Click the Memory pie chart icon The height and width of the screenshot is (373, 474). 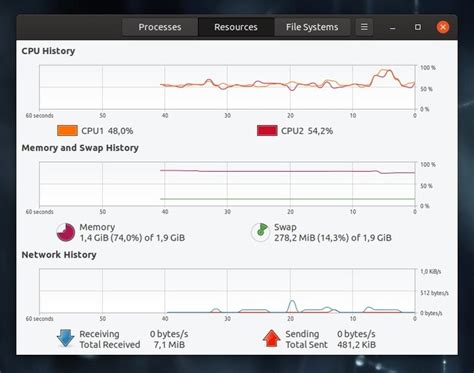click(66, 232)
